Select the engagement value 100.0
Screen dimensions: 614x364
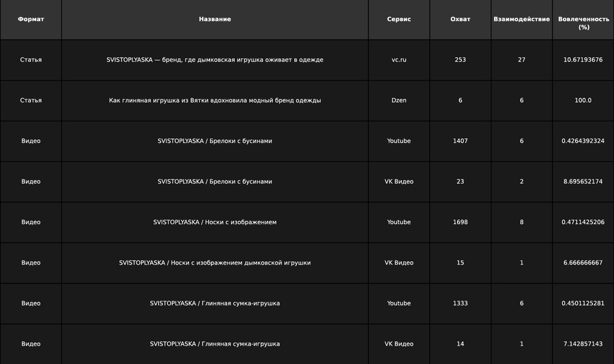[x=583, y=100]
